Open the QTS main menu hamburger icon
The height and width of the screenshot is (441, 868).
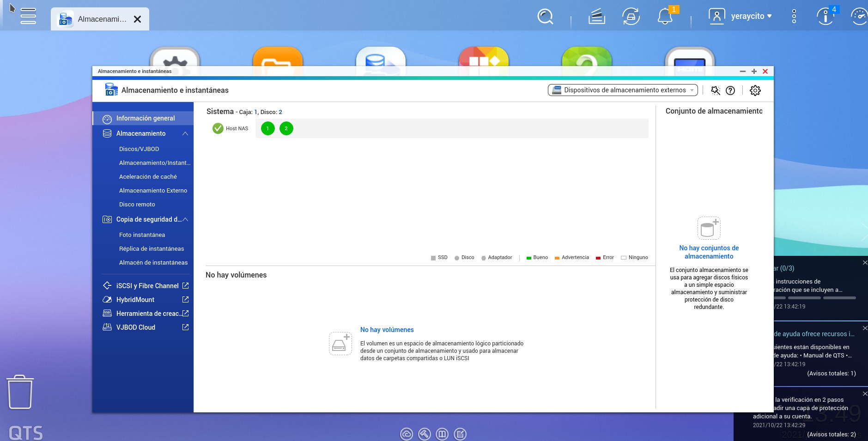(28, 16)
